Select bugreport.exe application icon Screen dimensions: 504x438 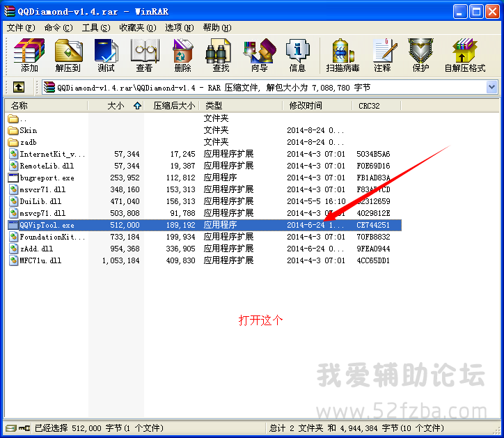coord(13,178)
